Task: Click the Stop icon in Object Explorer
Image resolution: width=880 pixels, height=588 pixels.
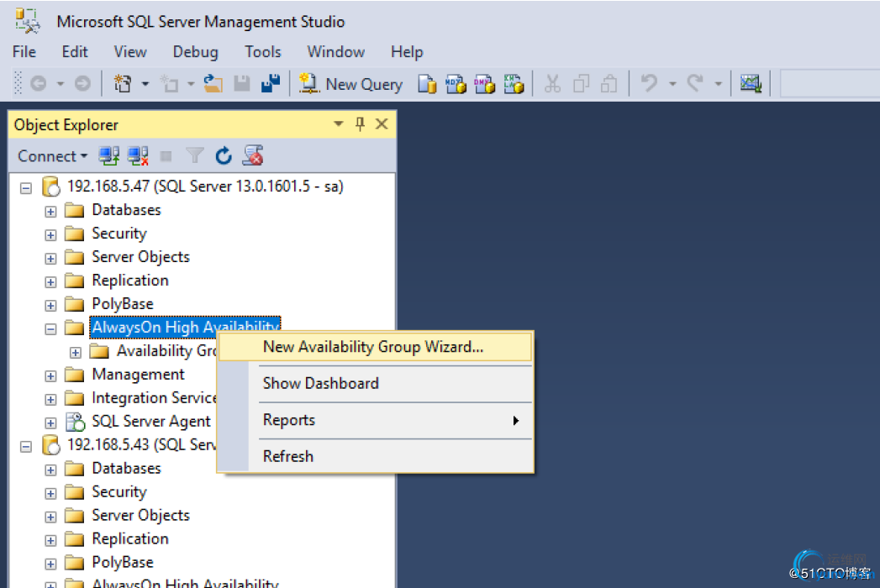Action: tap(166, 156)
